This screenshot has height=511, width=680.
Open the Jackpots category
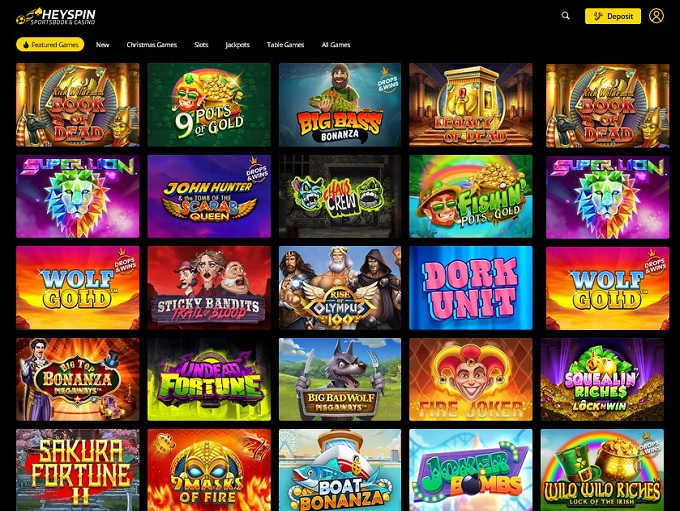pyautogui.click(x=238, y=45)
